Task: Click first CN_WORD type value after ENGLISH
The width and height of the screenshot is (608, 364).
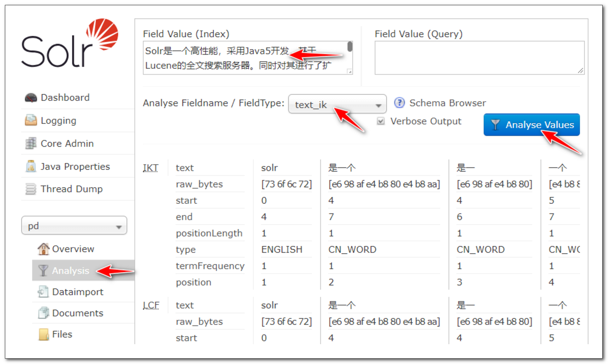Action: (352, 250)
